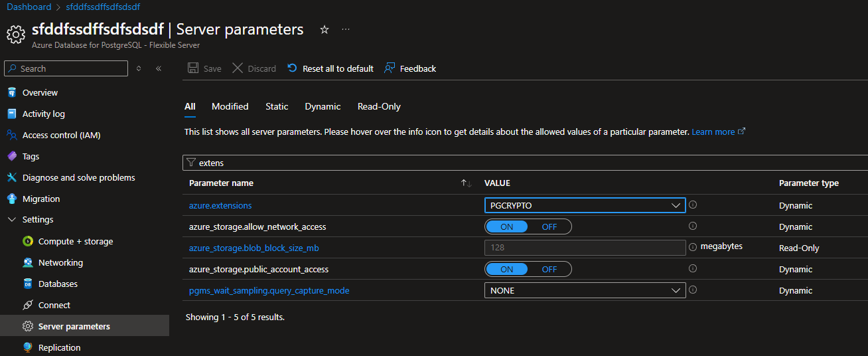
Task: Open the more options ellipsis in header
Action: (346, 29)
